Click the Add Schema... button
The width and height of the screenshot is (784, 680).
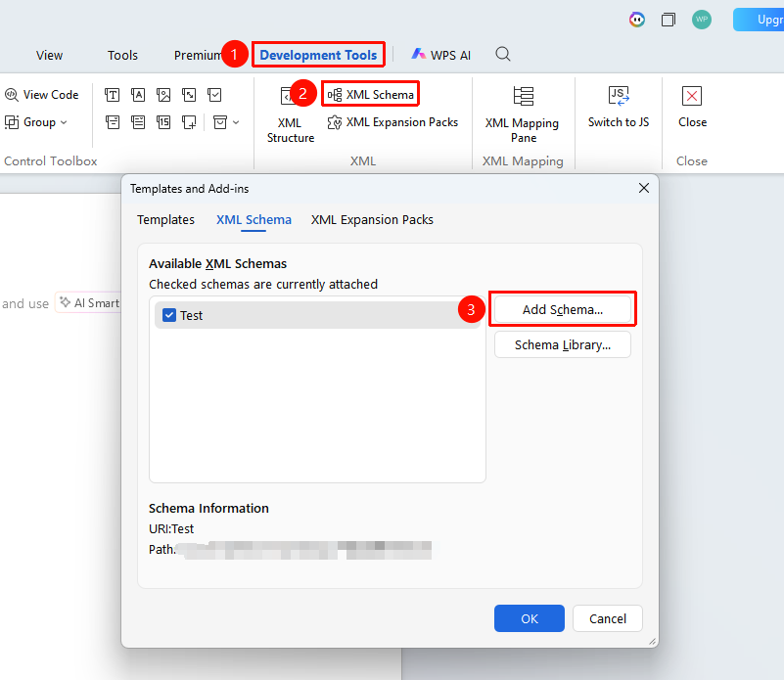(563, 310)
